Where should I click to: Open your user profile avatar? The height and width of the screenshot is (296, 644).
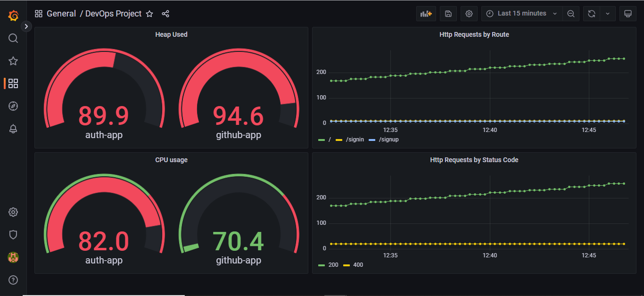tap(13, 257)
